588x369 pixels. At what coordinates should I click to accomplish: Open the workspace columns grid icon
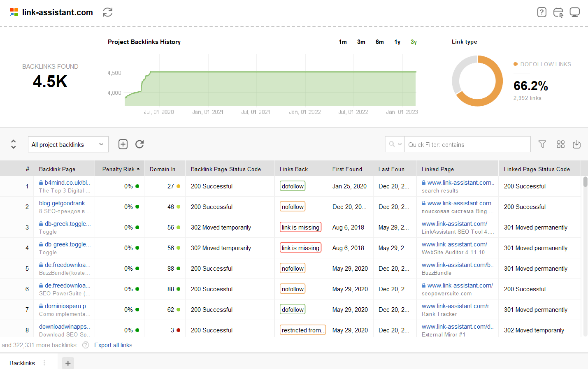(x=560, y=144)
